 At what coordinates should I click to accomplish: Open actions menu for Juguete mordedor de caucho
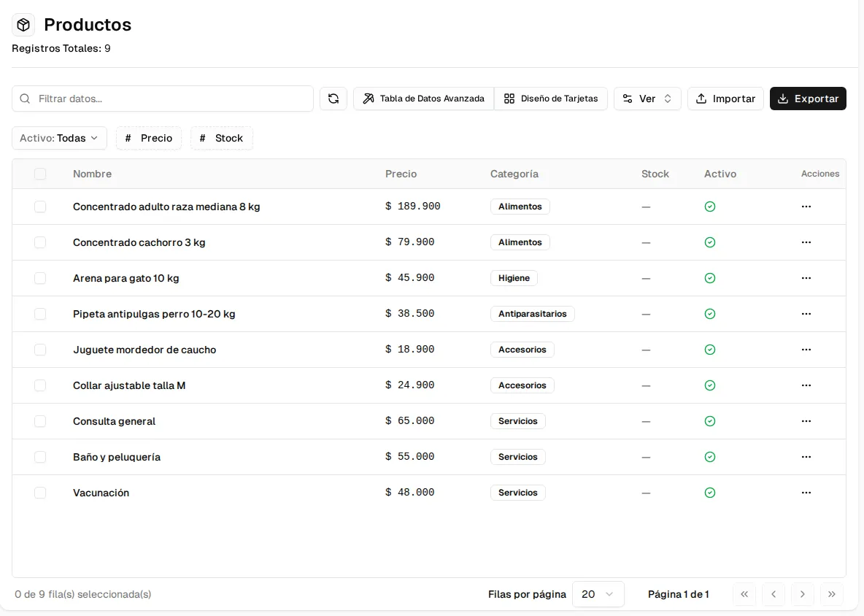tap(806, 350)
